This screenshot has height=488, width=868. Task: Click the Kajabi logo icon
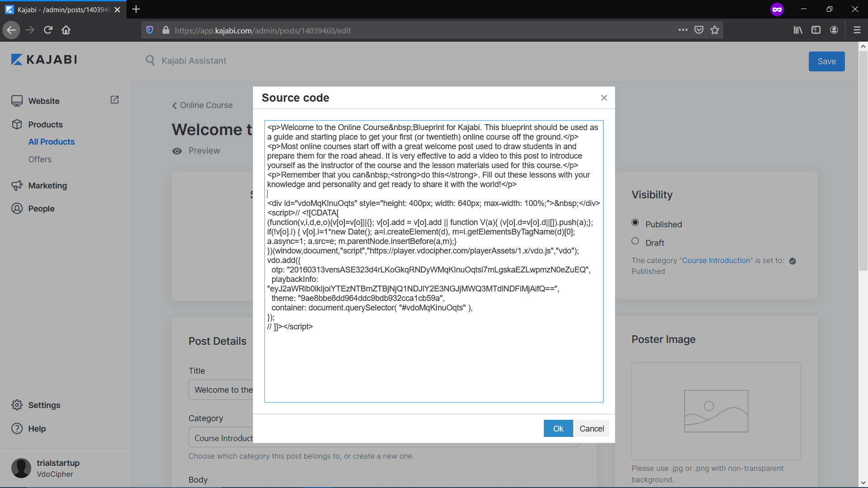click(17, 60)
